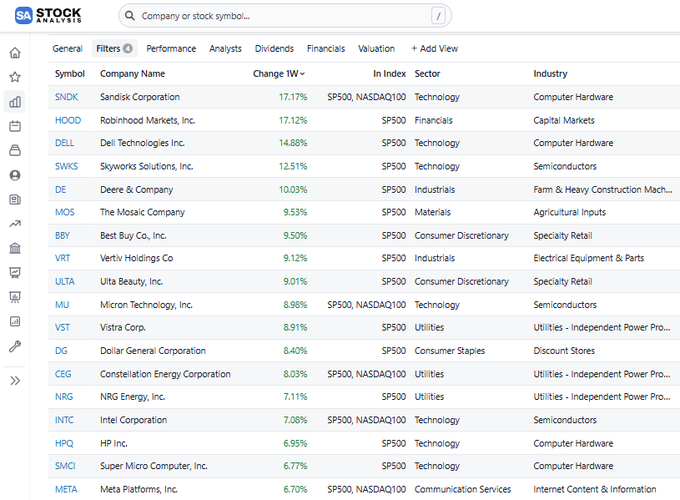Select the Consumer Staples sector cell
The height and width of the screenshot is (500, 680).
click(x=449, y=351)
